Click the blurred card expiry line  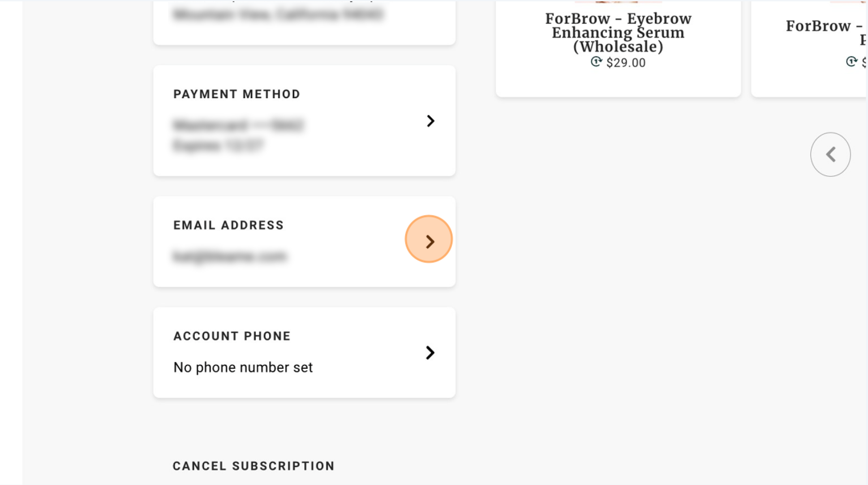click(x=218, y=146)
